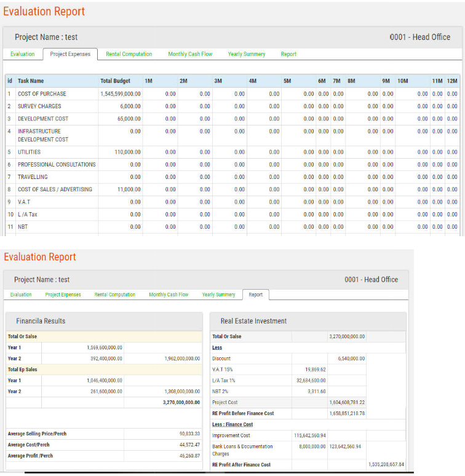The height and width of the screenshot is (476, 465).
Task: Open Rental Computation tab in upper panel
Action: [x=129, y=54]
